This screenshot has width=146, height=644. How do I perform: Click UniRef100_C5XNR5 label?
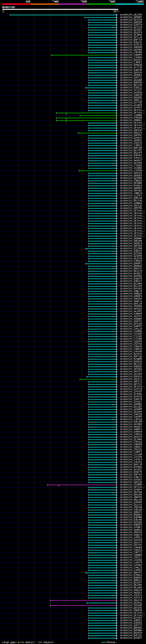coord(131,485)
